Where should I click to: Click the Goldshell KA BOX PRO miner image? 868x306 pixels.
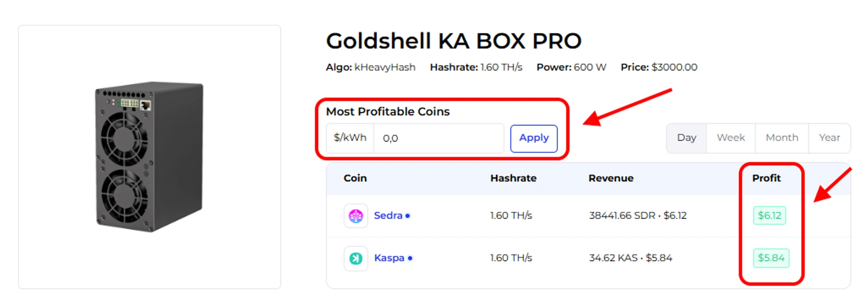click(149, 156)
